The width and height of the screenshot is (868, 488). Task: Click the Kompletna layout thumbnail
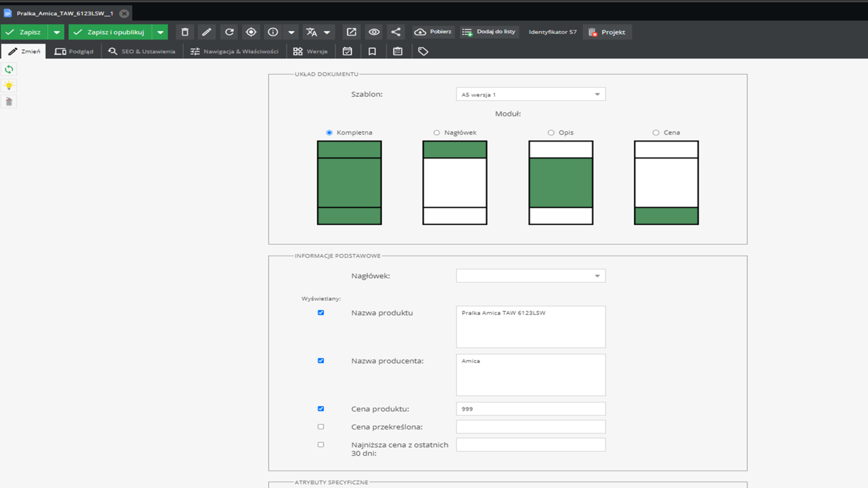point(349,183)
